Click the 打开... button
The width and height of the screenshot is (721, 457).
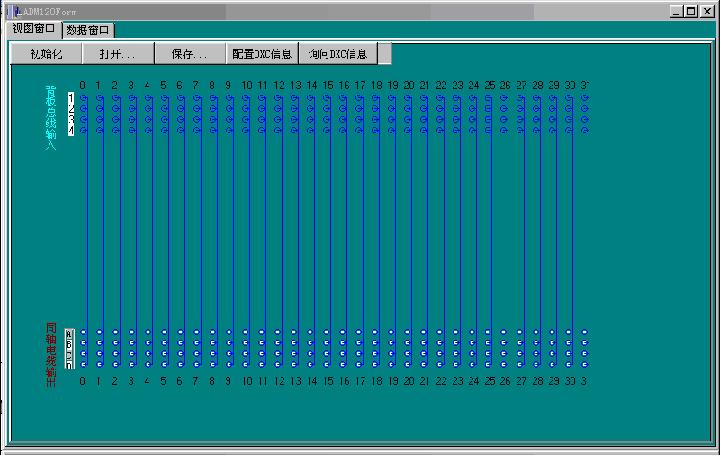click(118, 54)
